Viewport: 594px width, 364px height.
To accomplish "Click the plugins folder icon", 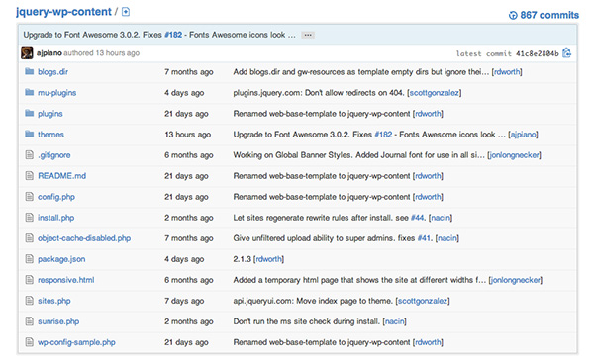I will tap(29, 113).
